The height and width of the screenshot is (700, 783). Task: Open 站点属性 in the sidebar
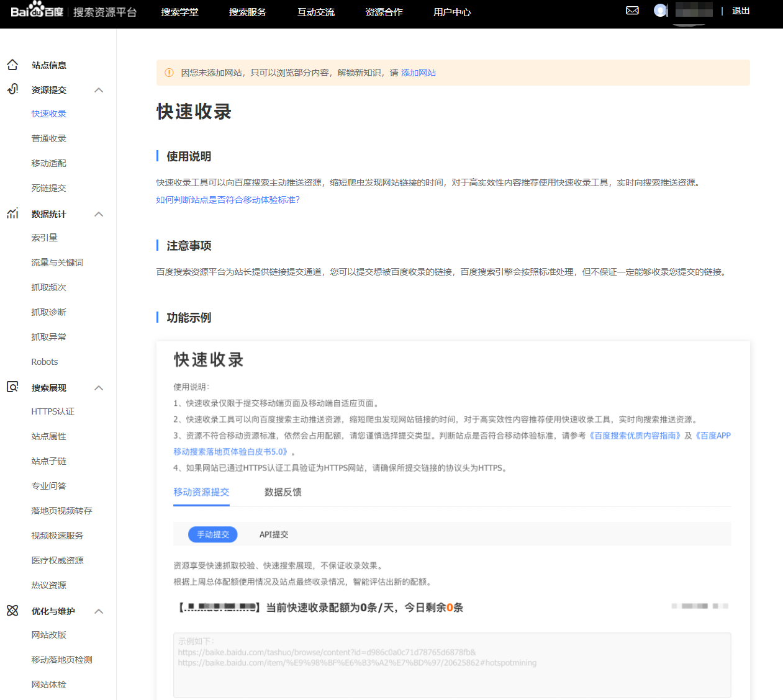(49, 436)
